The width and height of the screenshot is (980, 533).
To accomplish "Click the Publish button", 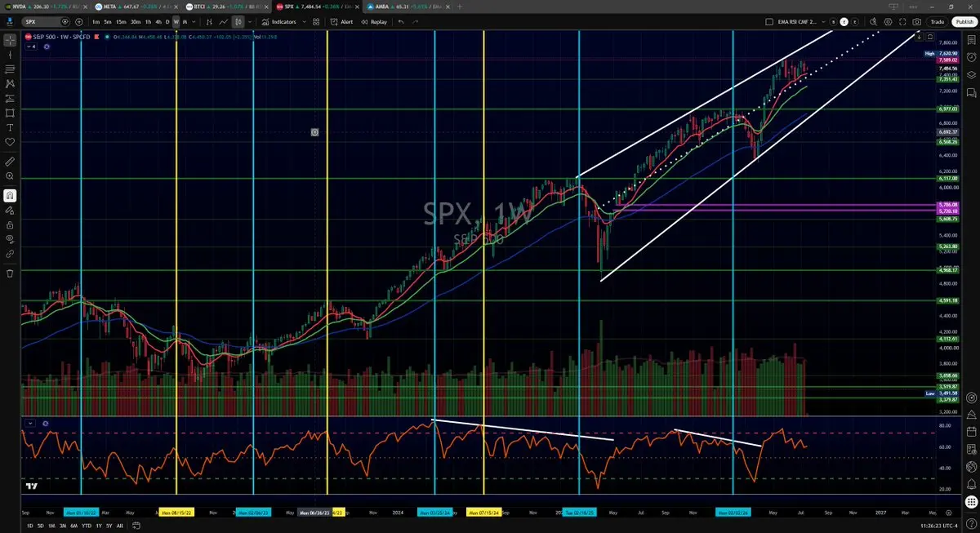I will tap(964, 21).
